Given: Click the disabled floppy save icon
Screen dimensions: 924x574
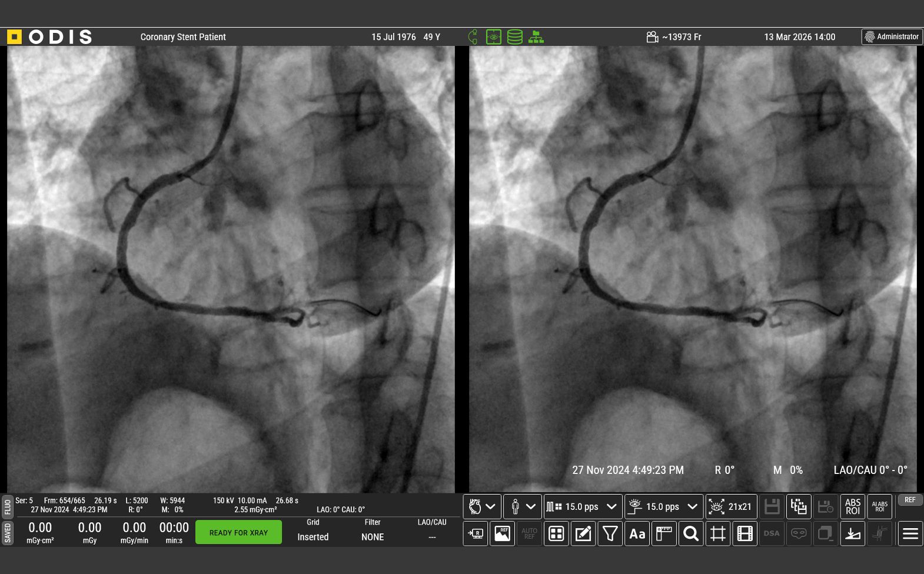Looking at the screenshot, I should coord(772,506).
